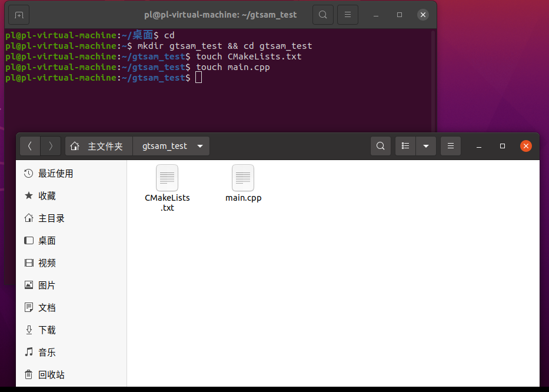Click the terminal search icon
The width and height of the screenshot is (549, 392).
pos(322,15)
